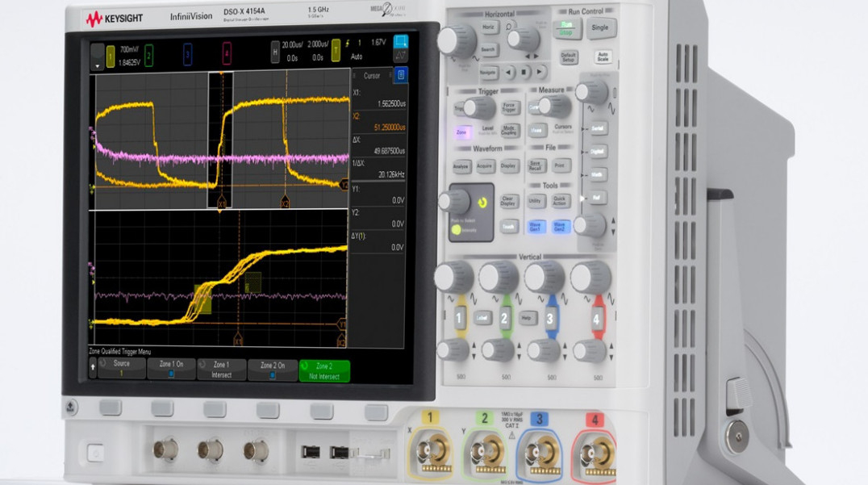Toggle the Math waveform button

pyautogui.click(x=597, y=174)
